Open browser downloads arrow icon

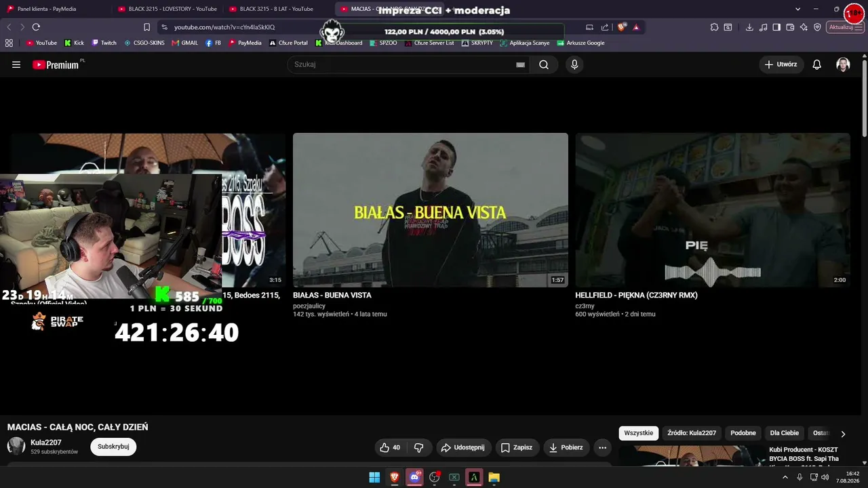[x=749, y=27]
